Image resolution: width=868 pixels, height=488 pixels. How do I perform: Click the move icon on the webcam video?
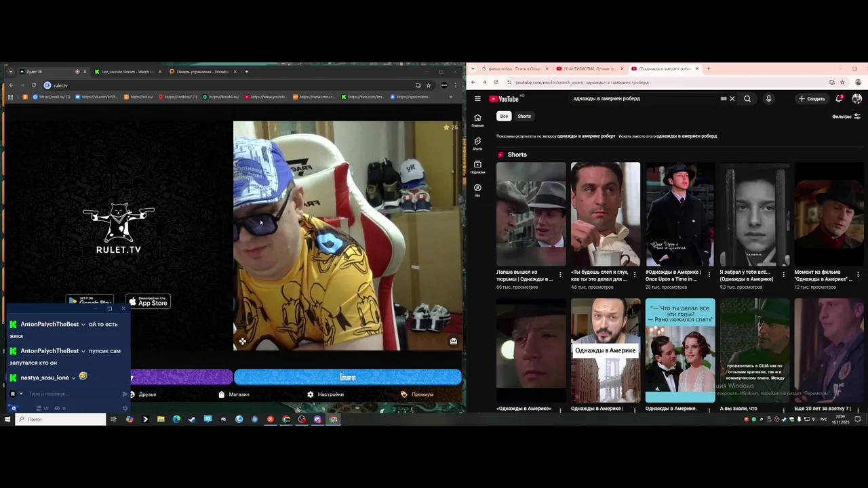pyautogui.click(x=243, y=342)
